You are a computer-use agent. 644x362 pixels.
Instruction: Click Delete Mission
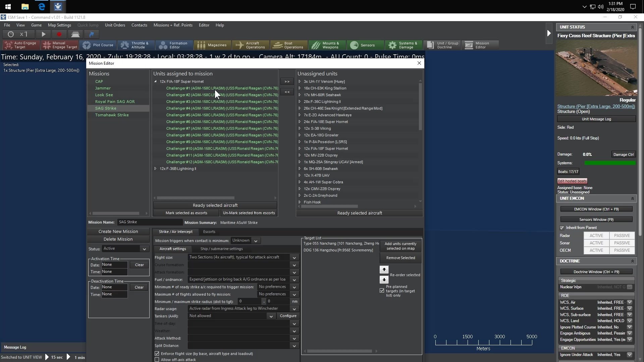[x=118, y=239]
